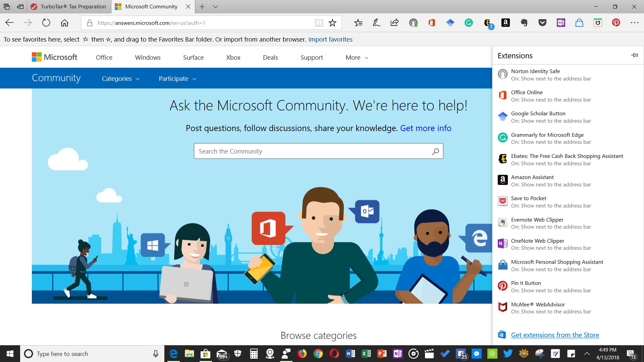
Task: Open the Windows menu link
Action: pyautogui.click(x=148, y=58)
